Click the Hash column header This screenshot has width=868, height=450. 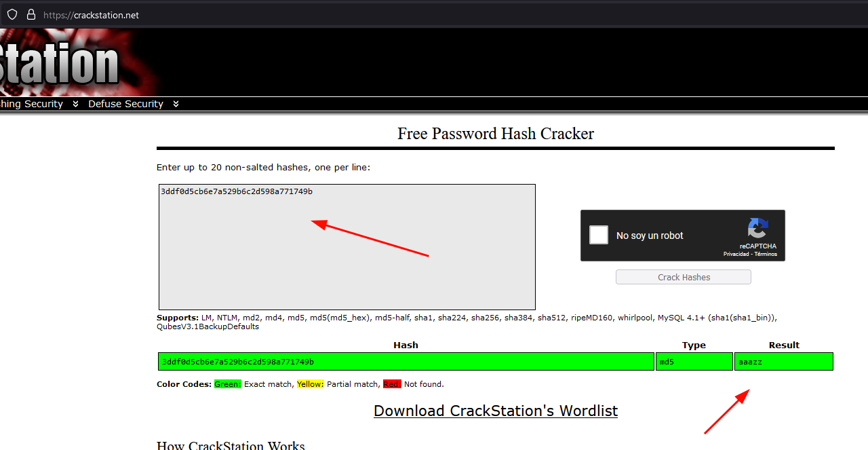(406, 345)
